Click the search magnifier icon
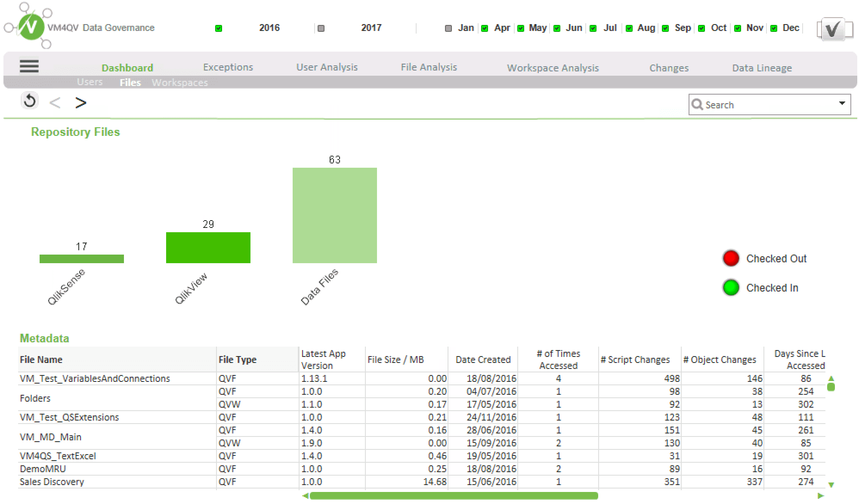Viewport: 859px width, 504px height. 697,104
